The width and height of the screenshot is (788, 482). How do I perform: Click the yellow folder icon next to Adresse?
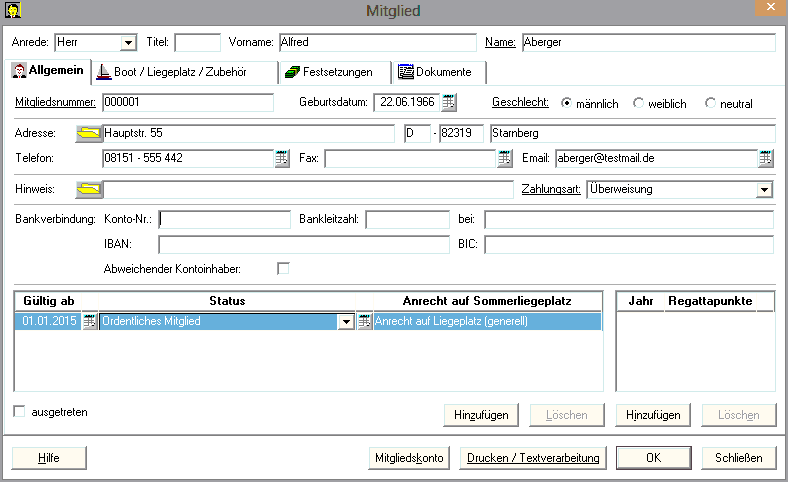89,133
